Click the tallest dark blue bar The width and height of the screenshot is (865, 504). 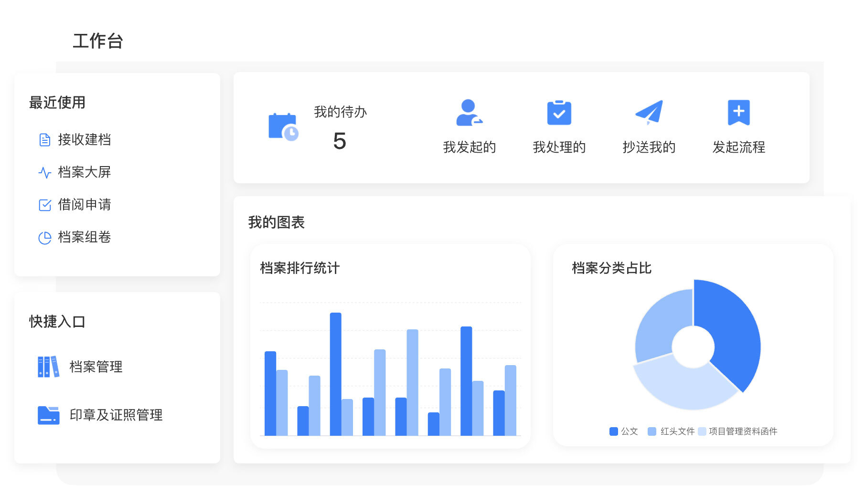click(x=336, y=374)
